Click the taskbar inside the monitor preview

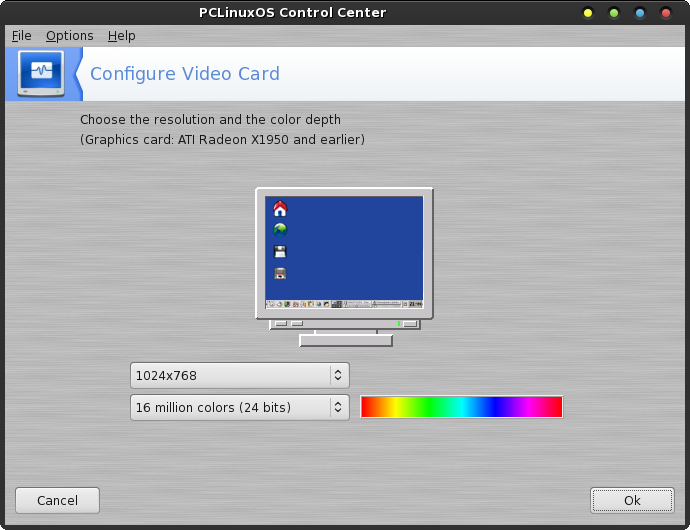pos(344,304)
